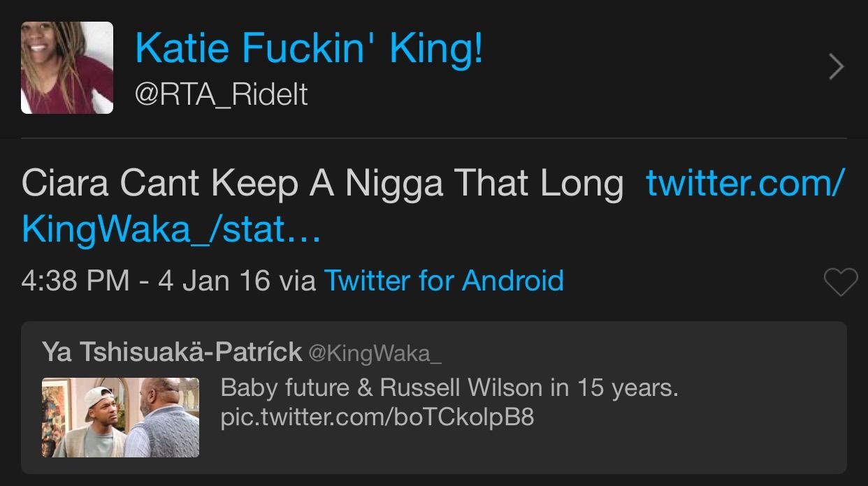The width and height of the screenshot is (868, 486).
Task: Follow the KingWaka_/stat… link continuation
Action: point(171,228)
